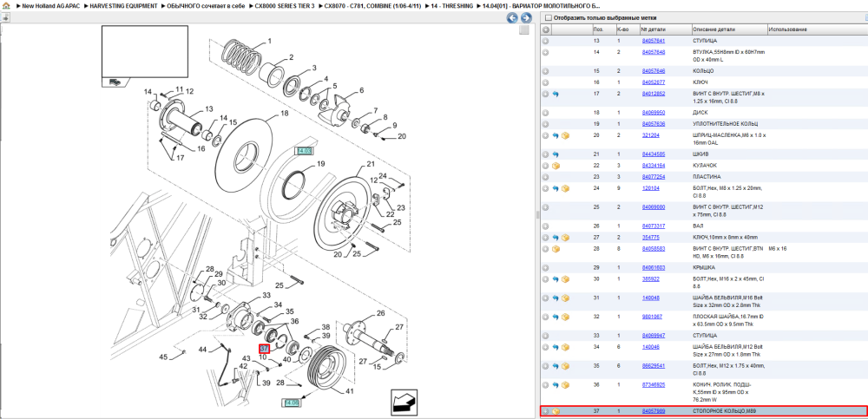The height and width of the screenshot is (419, 868).
Task: Open 'New Holland AG APAC' breadcrumb
Action: click(x=51, y=5)
